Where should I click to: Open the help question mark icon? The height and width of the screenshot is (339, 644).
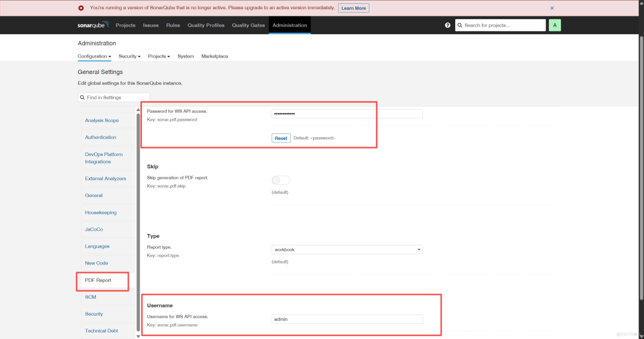pos(447,24)
